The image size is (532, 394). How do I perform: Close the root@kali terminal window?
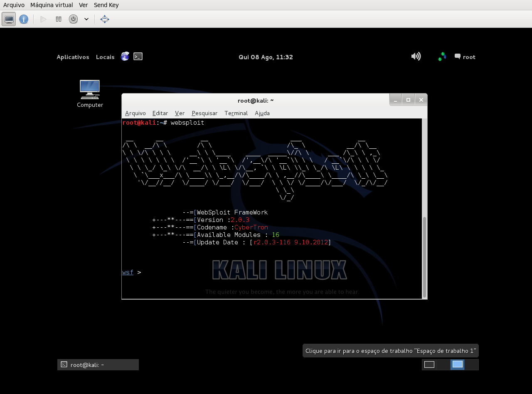[421, 100]
